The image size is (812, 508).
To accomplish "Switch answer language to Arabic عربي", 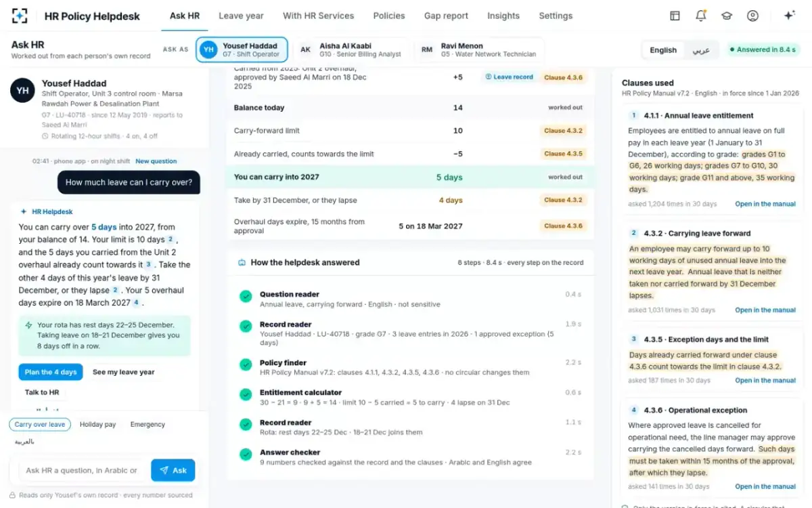I will tap(701, 49).
